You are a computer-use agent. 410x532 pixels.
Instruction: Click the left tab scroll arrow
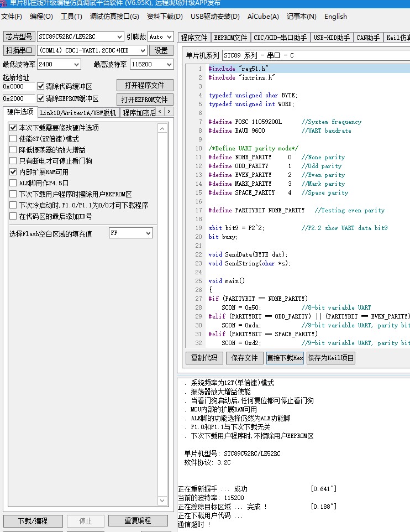click(x=160, y=111)
